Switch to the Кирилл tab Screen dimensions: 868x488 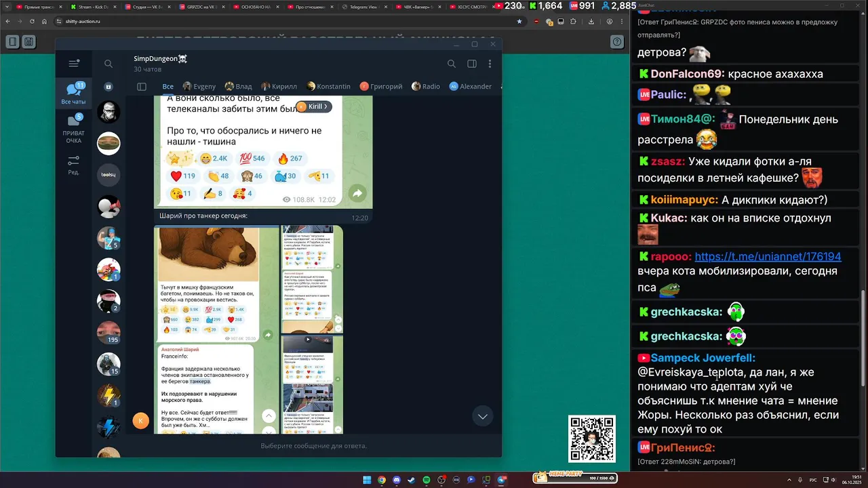(279, 86)
